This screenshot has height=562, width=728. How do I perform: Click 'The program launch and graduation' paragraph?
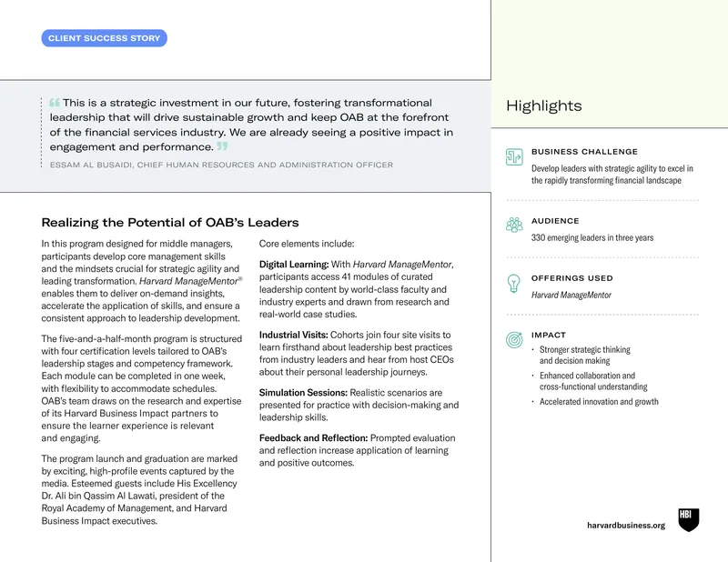coord(139,489)
